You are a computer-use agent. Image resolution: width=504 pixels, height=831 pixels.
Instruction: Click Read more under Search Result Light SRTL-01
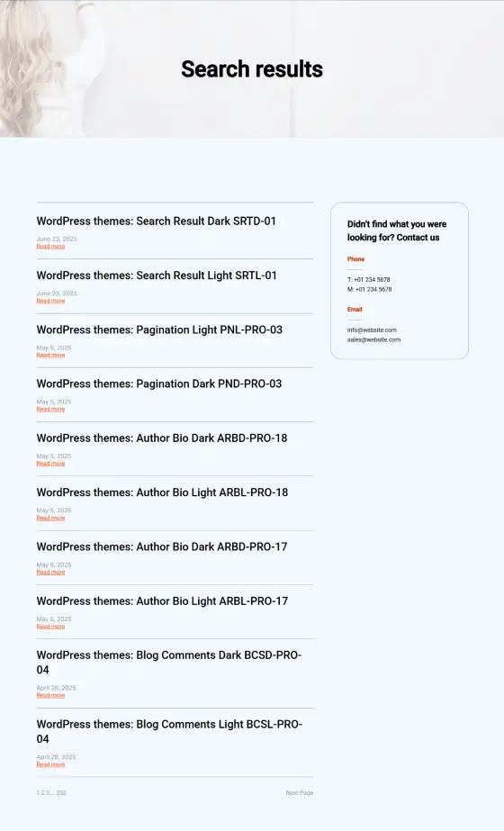pos(51,301)
